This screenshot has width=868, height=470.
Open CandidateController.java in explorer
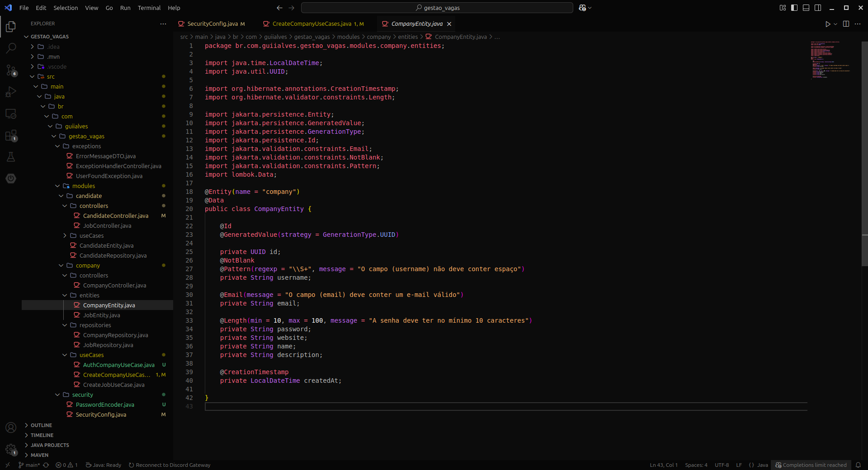point(116,216)
